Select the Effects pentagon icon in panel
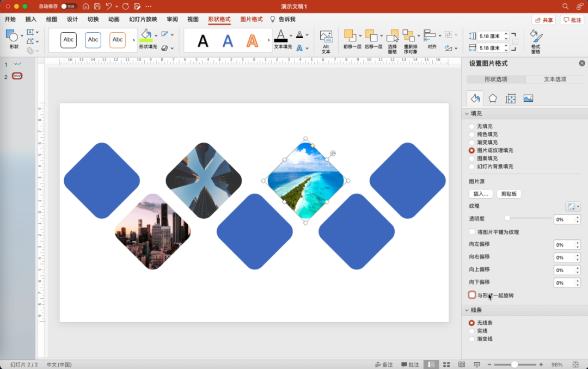Viewport: 588px width, 369px height. tap(493, 99)
